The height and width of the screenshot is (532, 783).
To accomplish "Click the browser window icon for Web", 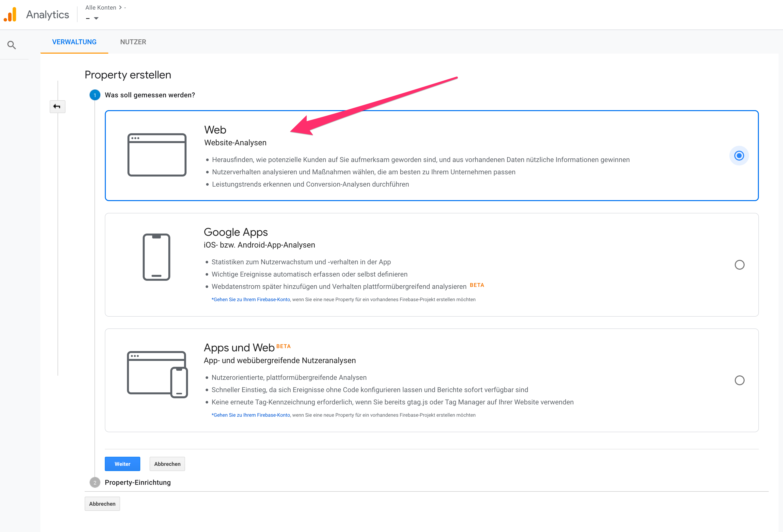I will pos(157,155).
